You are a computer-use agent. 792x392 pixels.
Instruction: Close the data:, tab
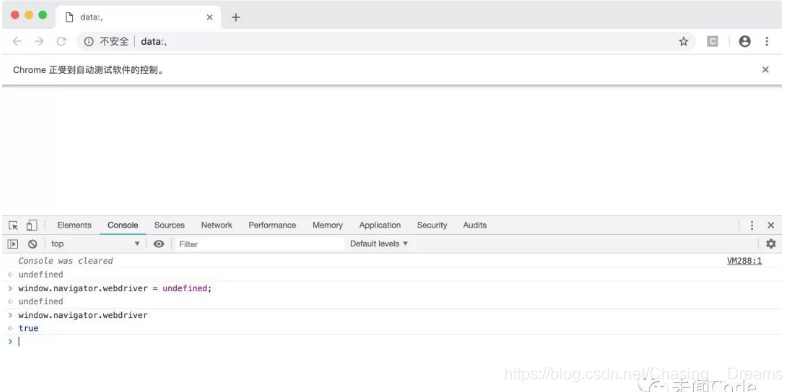point(210,17)
